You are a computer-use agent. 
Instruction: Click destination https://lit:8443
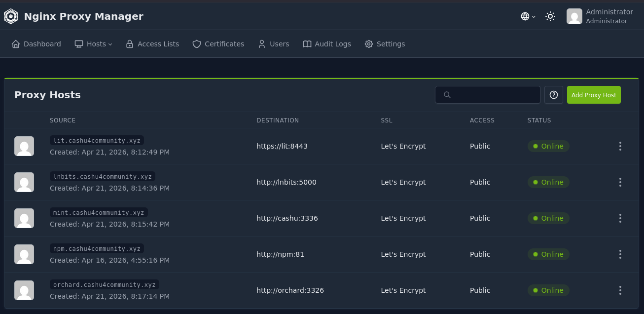282,146
